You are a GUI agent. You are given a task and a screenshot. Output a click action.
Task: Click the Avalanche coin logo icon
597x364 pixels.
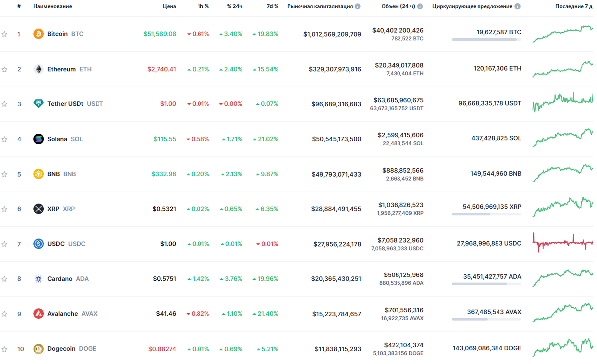[38, 314]
